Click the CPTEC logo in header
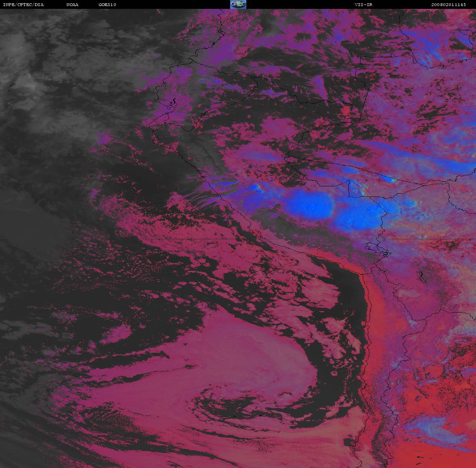476x468 pixels. click(238, 4)
